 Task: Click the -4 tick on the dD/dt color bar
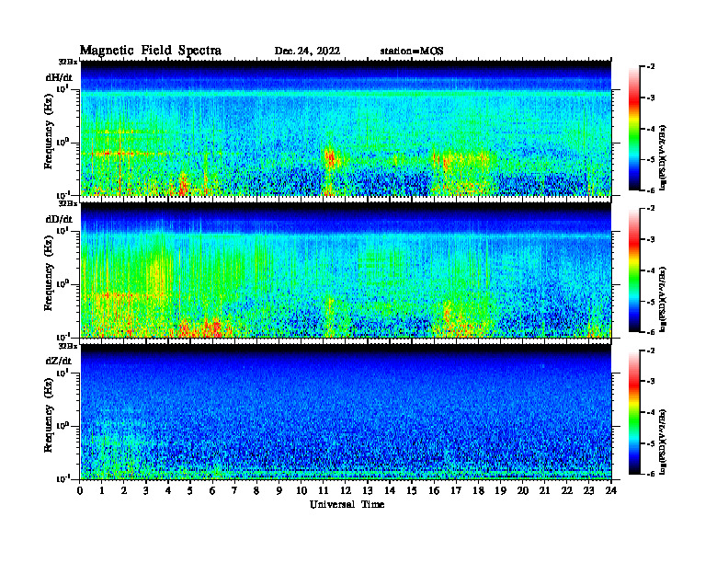[x=651, y=270]
